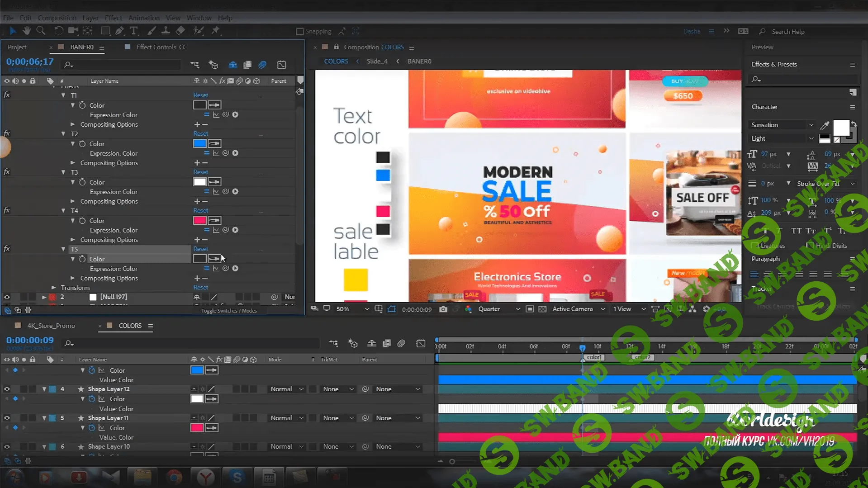Select the Hand tool in toolbar

27,31
